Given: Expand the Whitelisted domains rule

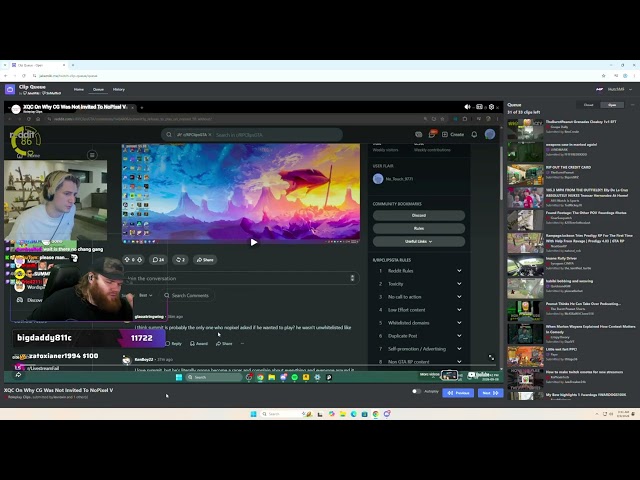Looking at the screenshot, I should click(x=459, y=323).
